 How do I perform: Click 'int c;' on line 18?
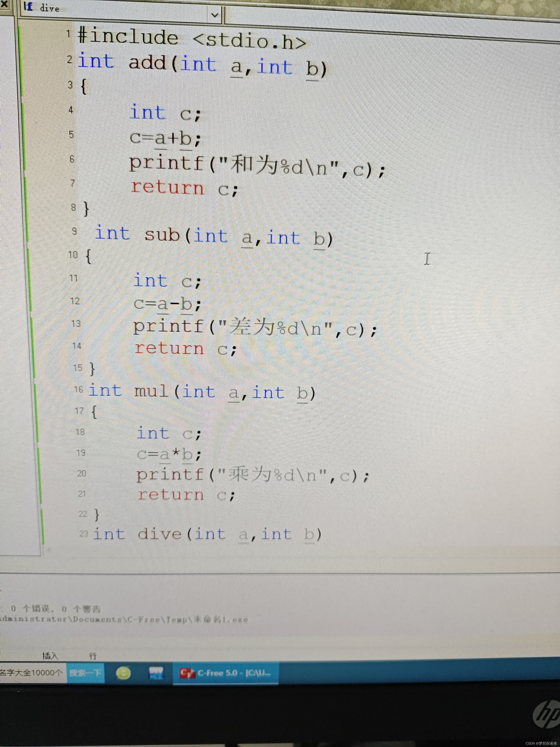coord(169,434)
